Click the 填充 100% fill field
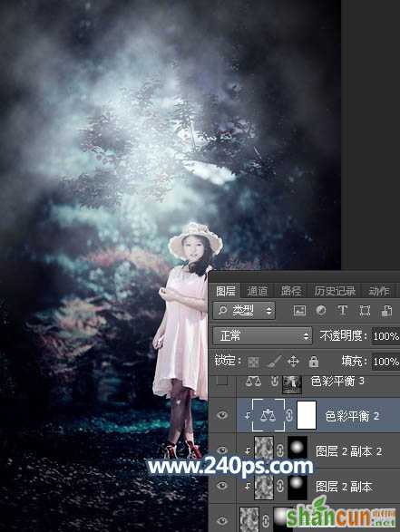 click(x=385, y=362)
